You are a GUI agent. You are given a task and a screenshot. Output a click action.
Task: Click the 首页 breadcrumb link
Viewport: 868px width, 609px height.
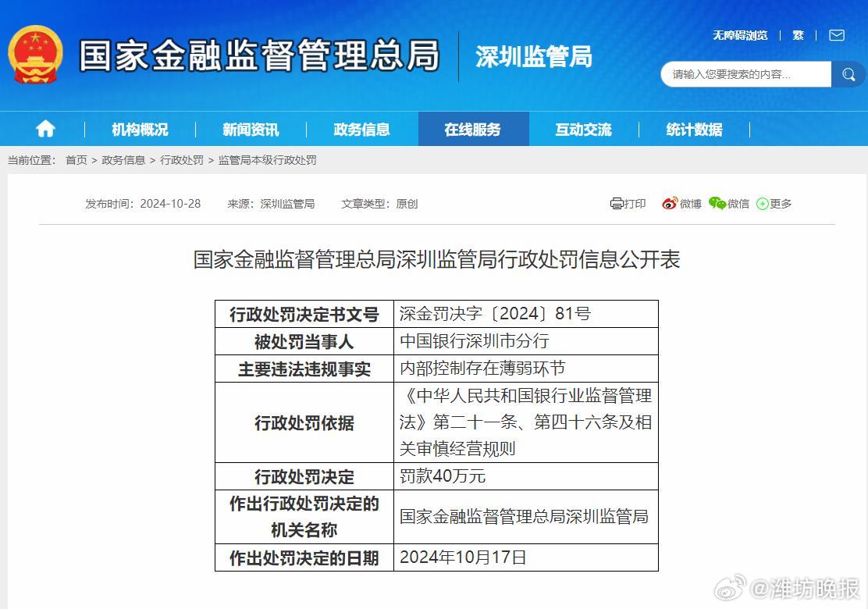tap(76, 160)
